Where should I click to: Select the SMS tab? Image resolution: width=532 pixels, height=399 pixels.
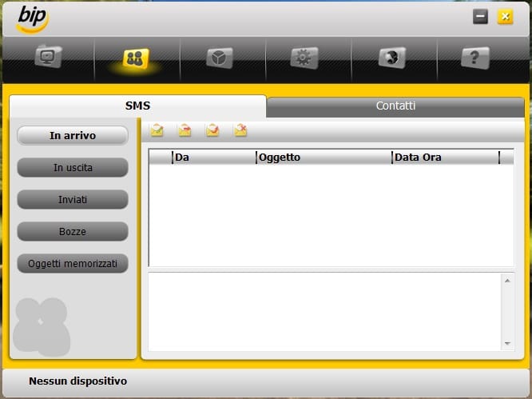(137, 106)
